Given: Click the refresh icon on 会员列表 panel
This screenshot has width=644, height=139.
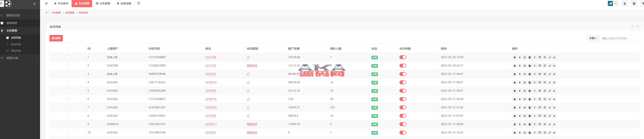Looking at the screenshot, I should [x=632, y=27].
